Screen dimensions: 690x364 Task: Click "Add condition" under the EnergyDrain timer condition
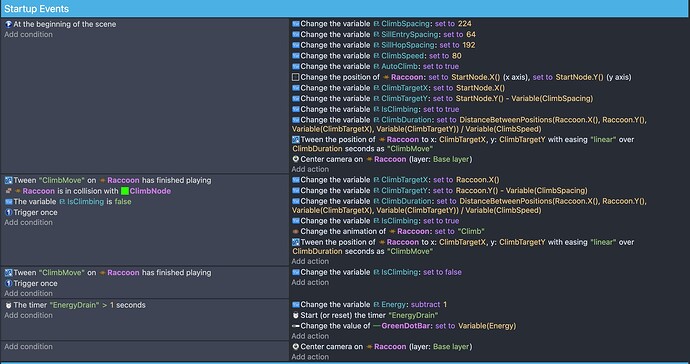click(28, 315)
